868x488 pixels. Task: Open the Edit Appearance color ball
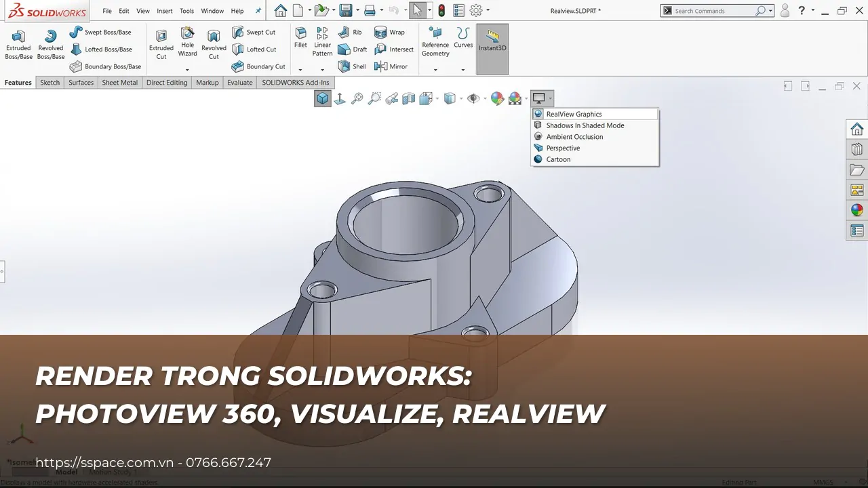pyautogui.click(x=497, y=99)
